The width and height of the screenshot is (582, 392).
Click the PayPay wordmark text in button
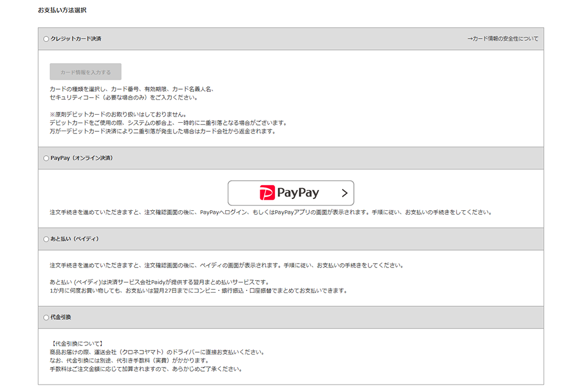tap(298, 193)
